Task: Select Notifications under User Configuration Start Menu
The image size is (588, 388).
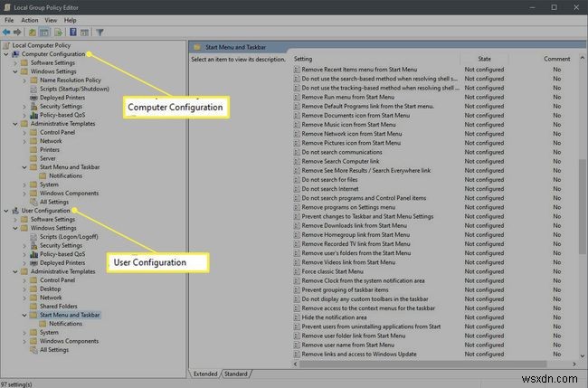Action: tap(66, 324)
